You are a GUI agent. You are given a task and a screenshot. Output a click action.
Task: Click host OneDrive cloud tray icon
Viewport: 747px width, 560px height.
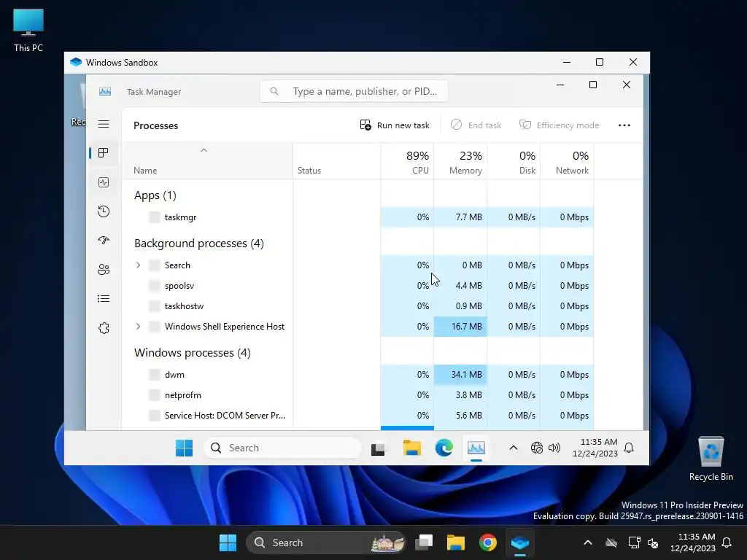(611, 542)
